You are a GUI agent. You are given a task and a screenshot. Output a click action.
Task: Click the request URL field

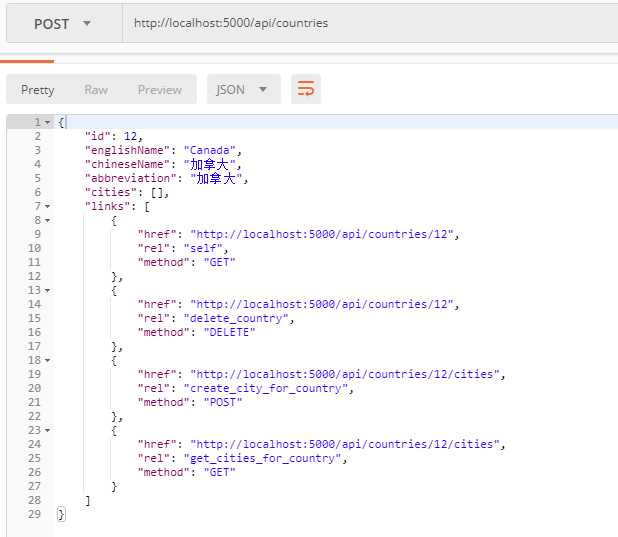click(x=370, y=24)
